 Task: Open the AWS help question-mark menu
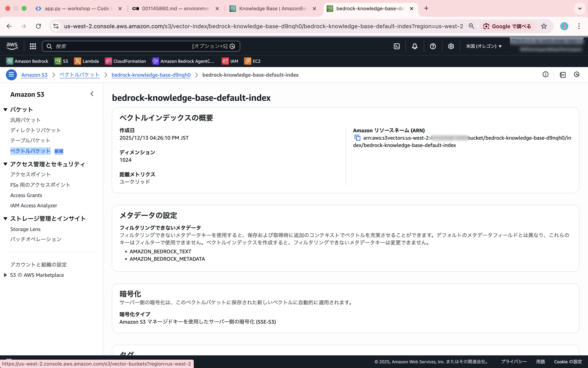click(433, 46)
